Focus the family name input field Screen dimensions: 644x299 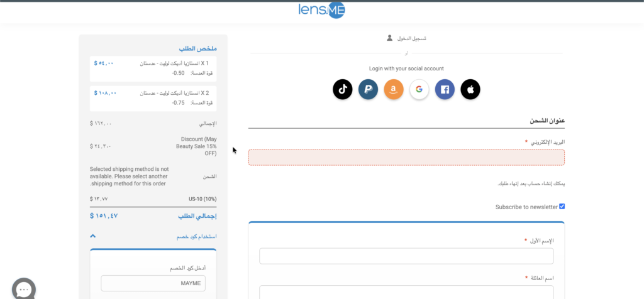[x=406, y=293]
